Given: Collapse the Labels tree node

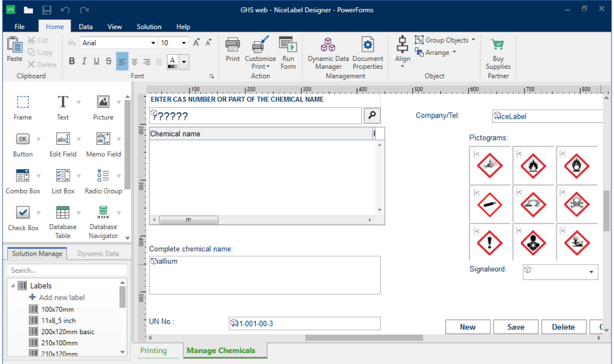Looking at the screenshot, I should (13, 285).
